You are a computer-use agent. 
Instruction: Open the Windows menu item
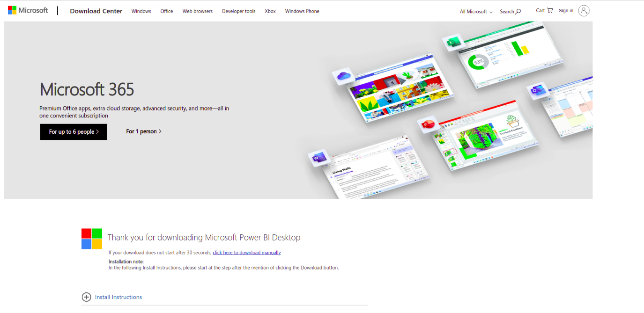click(141, 11)
